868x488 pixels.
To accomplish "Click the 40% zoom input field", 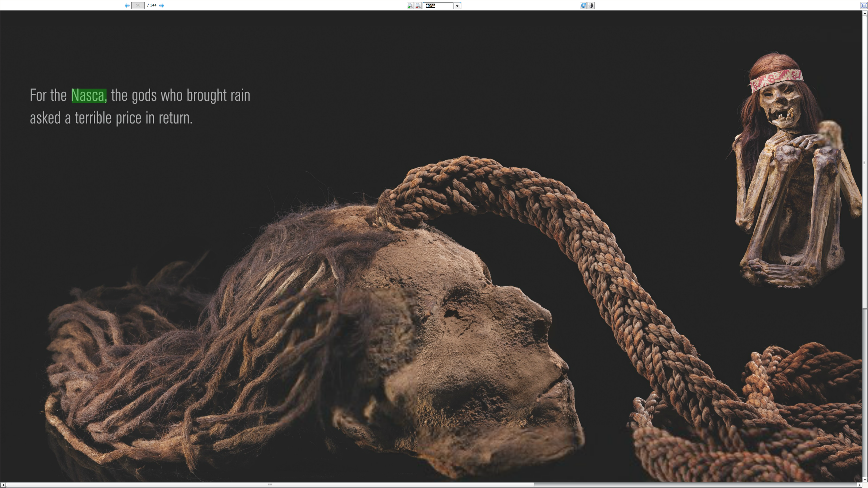I will coord(438,6).
